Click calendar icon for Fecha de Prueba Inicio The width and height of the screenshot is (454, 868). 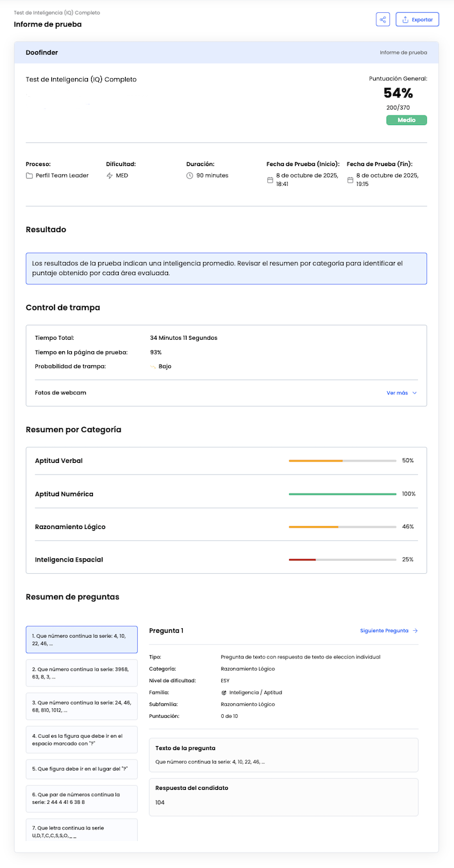tap(270, 180)
